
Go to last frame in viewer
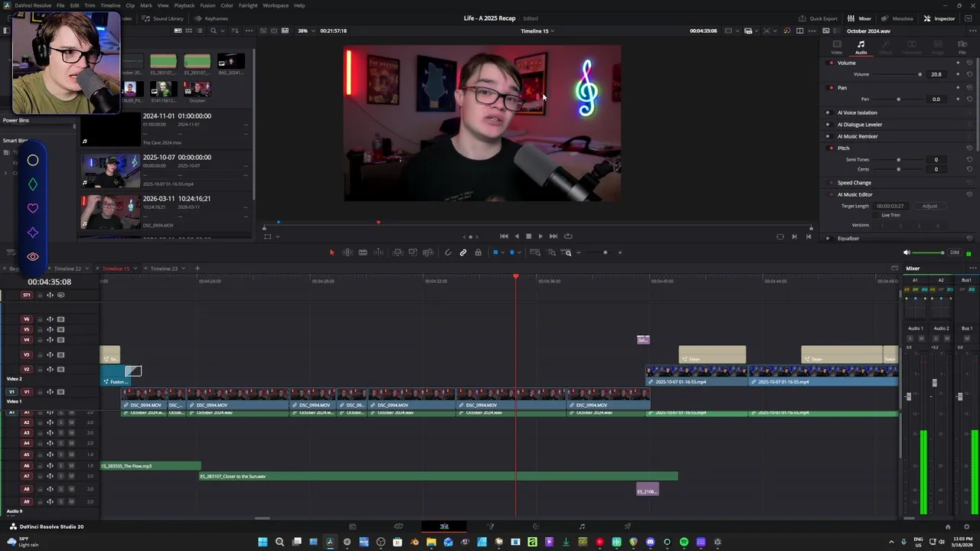[x=553, y=236]
